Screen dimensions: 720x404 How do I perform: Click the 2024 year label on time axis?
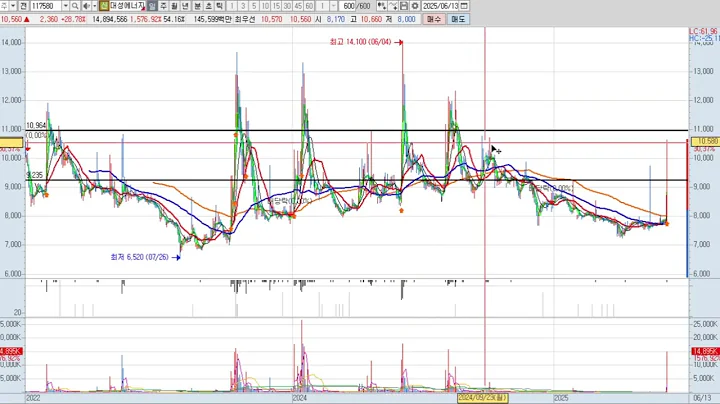(x=300, y=398)
